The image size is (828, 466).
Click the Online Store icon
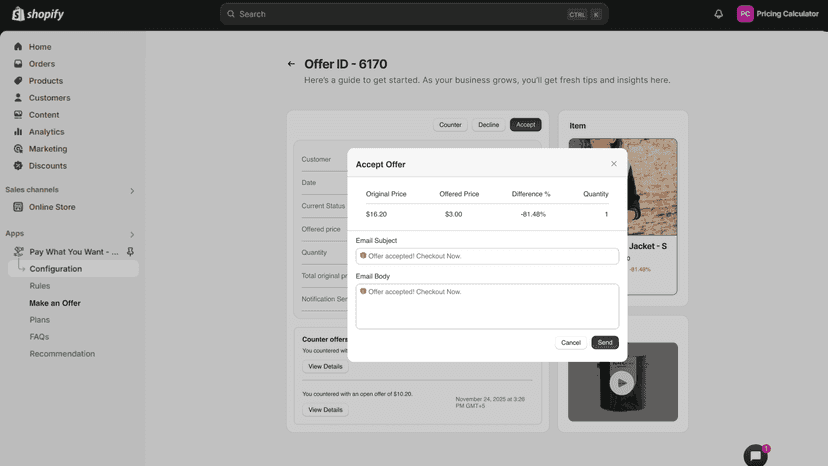click(18, 207)
